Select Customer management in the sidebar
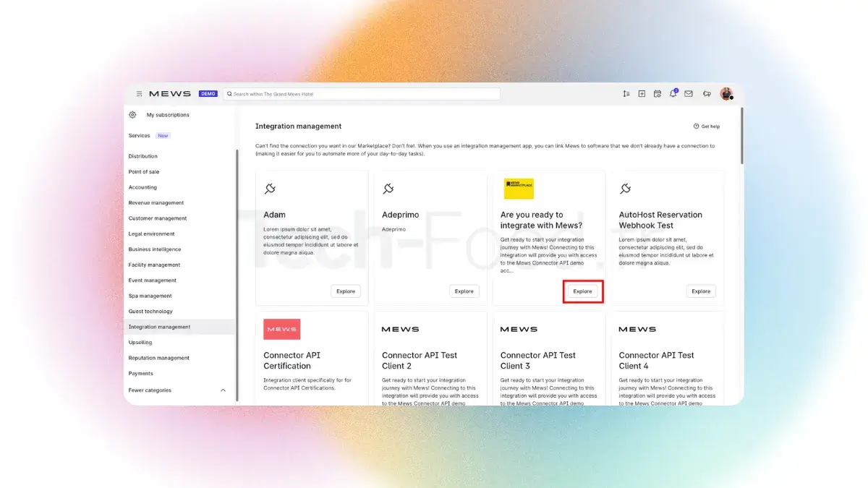The width and height of the screenshot is (868, 488). [x=158, y=218]
